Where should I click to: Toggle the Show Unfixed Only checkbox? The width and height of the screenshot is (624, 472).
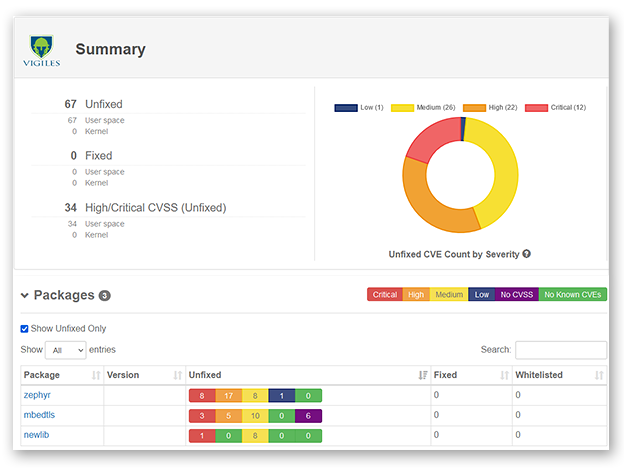pyautogui.click(x=25, y=329)
